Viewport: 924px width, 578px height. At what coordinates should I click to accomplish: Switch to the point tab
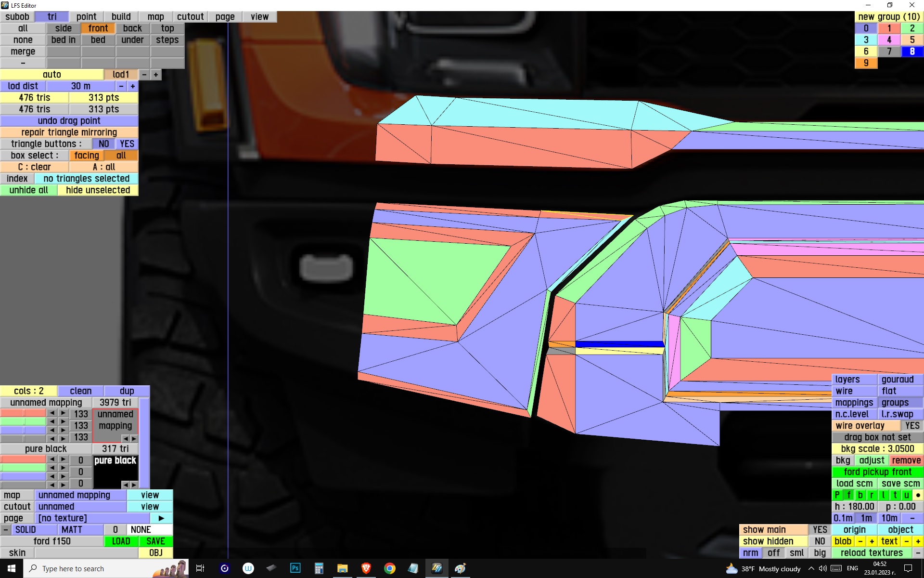(86, 17)
